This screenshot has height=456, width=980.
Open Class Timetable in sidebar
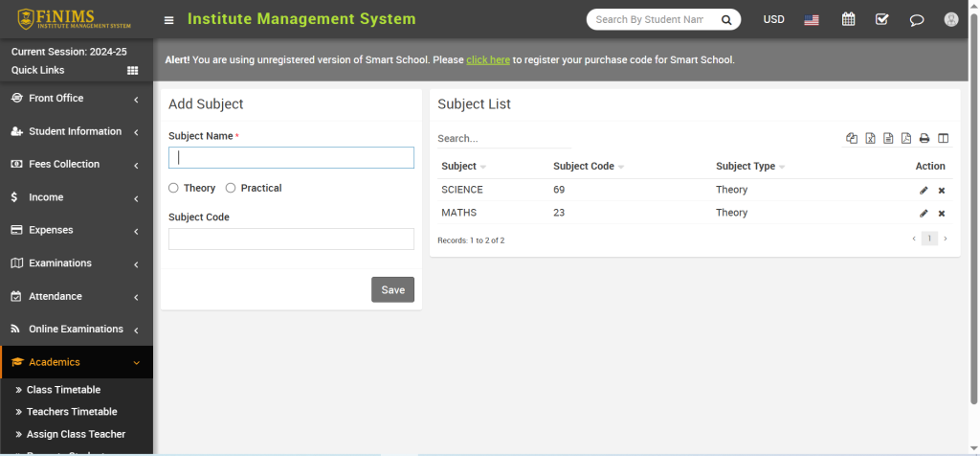click(63, 390)
